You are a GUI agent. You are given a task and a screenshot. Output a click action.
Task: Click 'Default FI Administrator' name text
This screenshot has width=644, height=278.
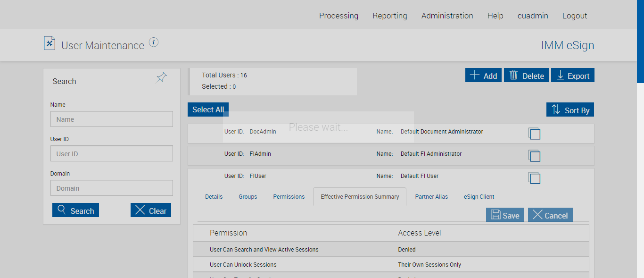point(431,154)
